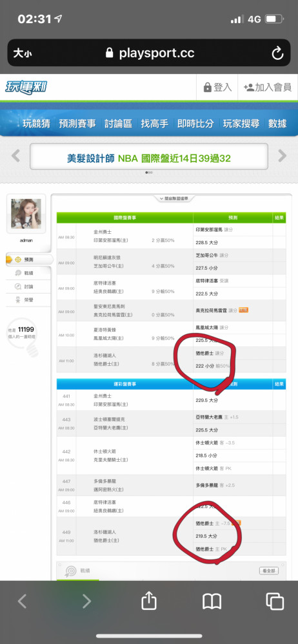Click the 休士頓火箭 客 PK prediction

(215, 468)
